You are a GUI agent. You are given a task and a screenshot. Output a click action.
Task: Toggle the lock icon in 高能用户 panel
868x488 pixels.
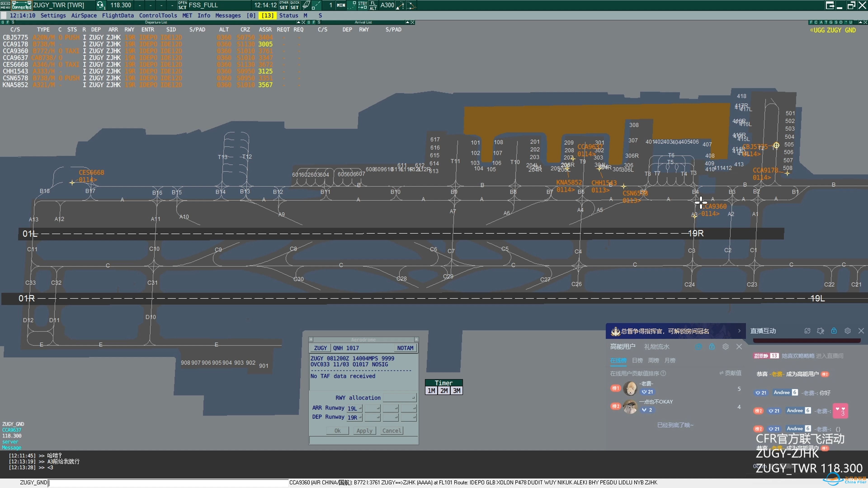pyautogui.click(x=712, y=347)
